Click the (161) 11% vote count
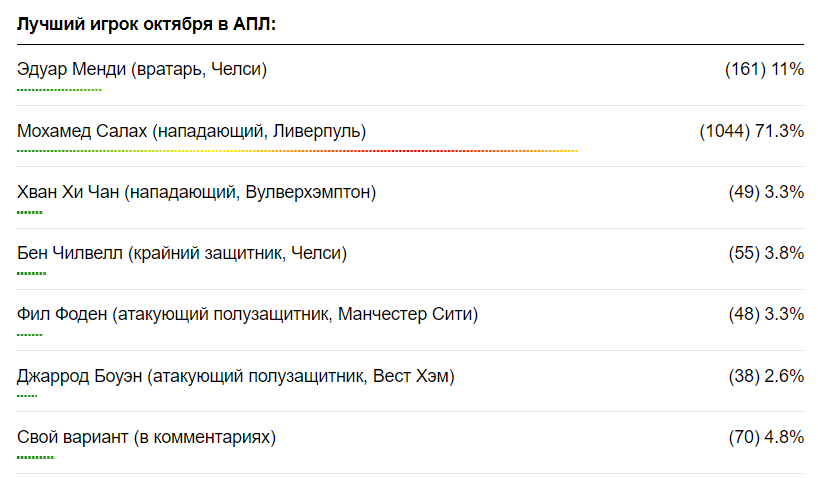The image size is (818, 478). point(764,69)
